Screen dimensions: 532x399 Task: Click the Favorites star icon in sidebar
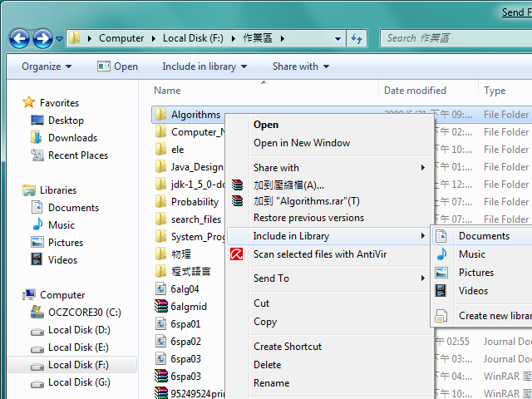29,102
